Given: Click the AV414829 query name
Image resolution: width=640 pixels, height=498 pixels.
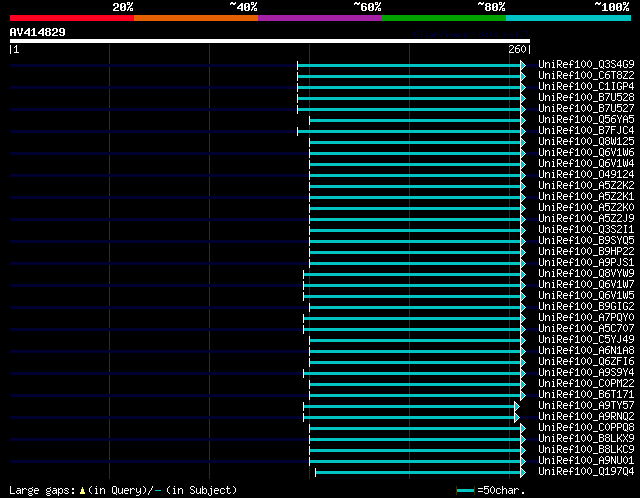Looking at the screenshot, I should [x=38, y=32].
